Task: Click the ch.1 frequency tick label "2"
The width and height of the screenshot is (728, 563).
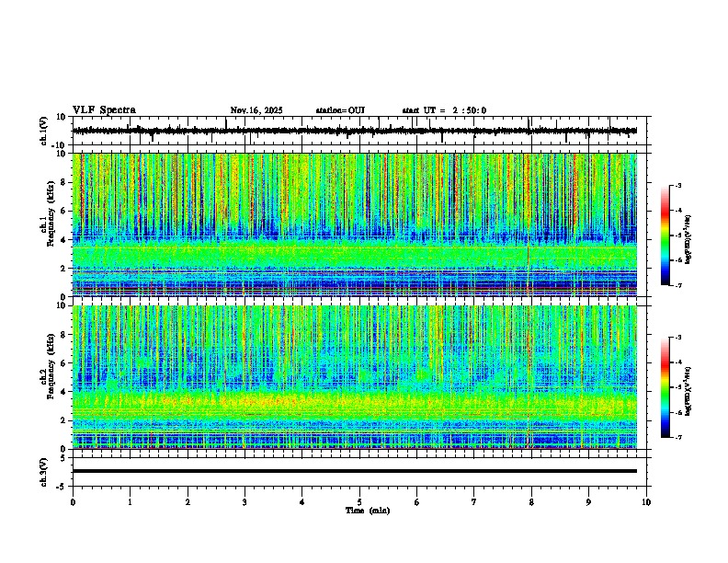Action: coord(64,269)
